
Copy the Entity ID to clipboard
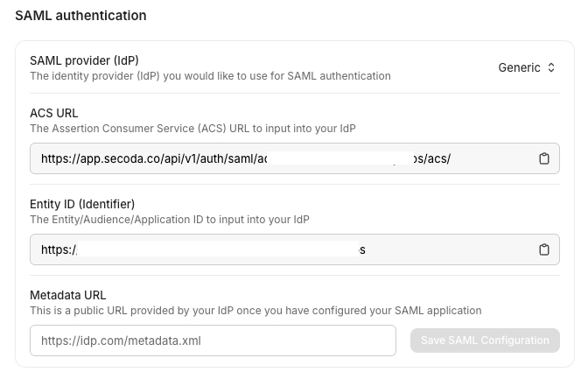(543, 249)
